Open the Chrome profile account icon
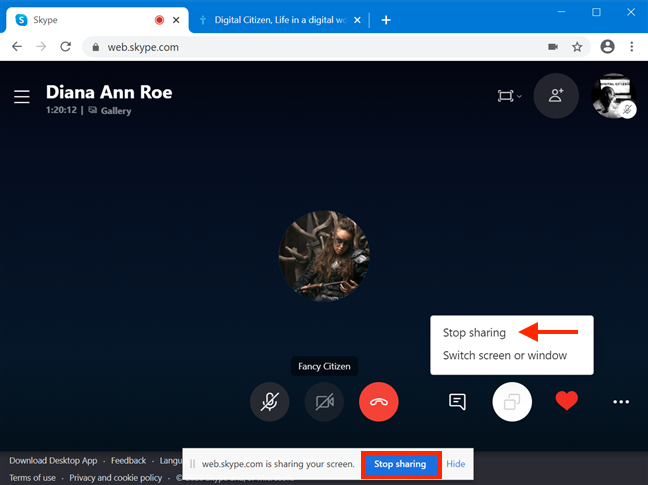 pyautogui.click(x=608, y=47)
